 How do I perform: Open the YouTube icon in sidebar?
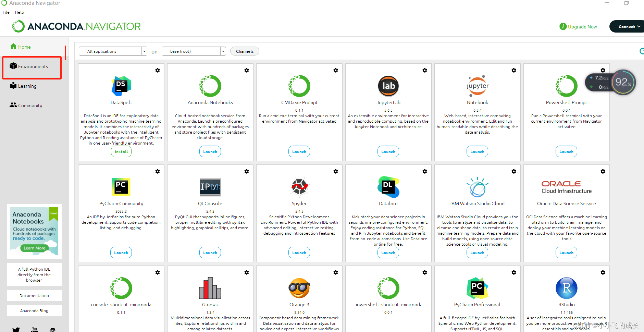click(x=35, y=330)
